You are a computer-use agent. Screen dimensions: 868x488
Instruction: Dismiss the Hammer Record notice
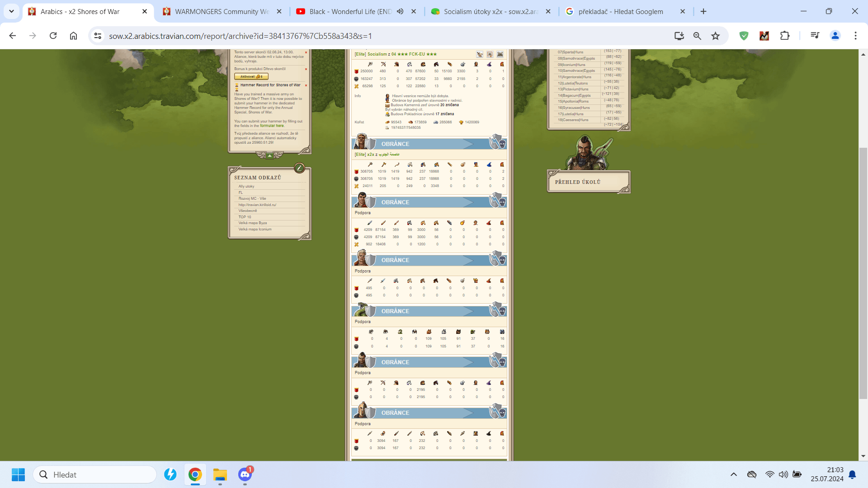[x=306, y=85]
